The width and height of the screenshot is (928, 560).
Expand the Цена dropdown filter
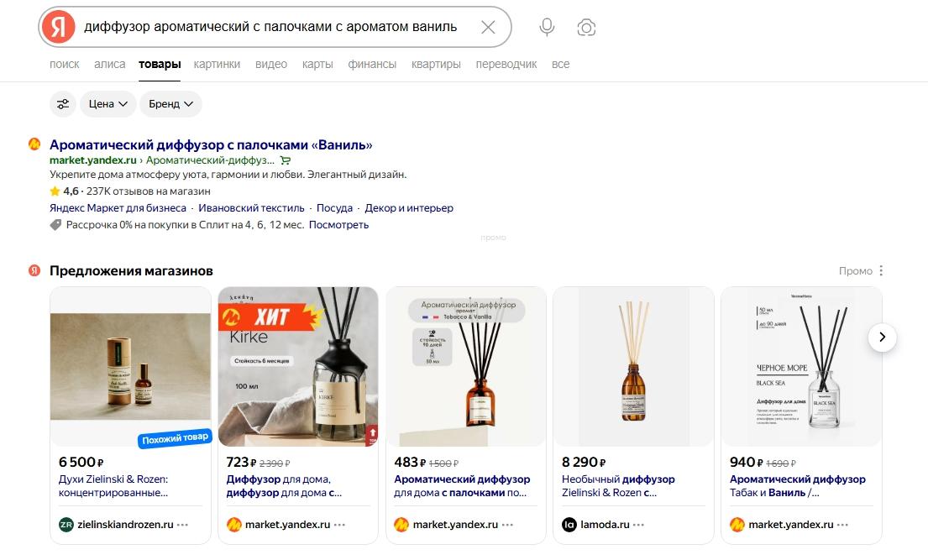point(107,104)
